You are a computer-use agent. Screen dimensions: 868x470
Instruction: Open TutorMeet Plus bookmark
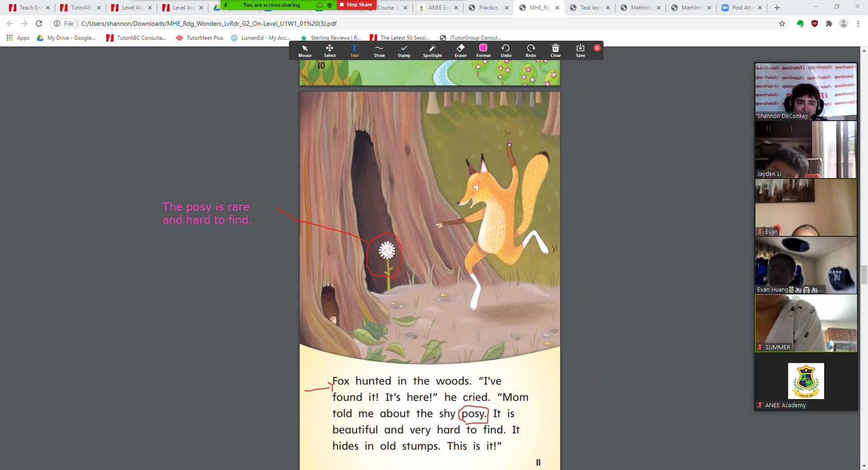(200, 38)
